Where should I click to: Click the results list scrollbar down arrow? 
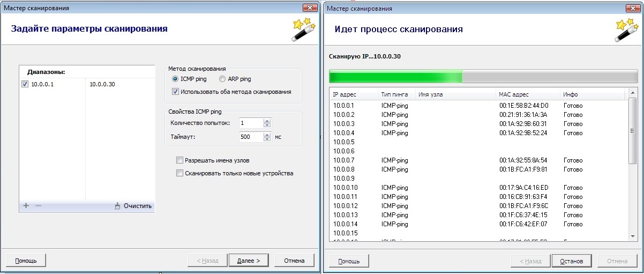click(x=633, y=235)
